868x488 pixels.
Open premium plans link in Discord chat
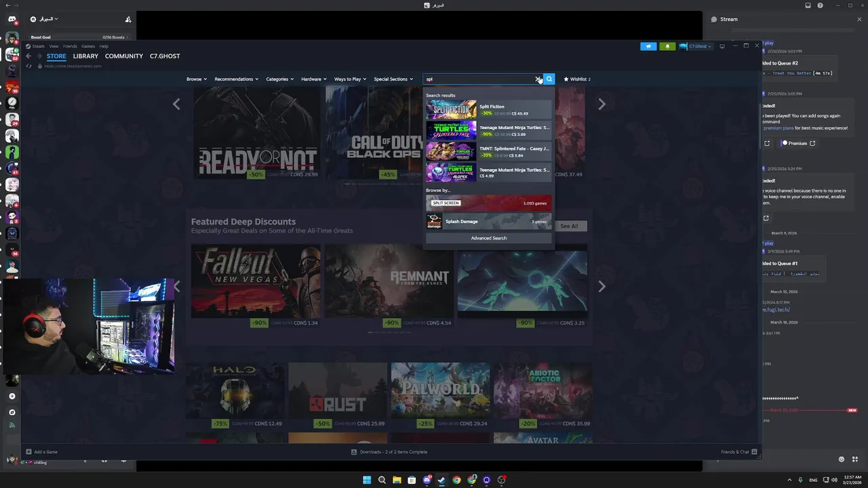tap(778, 128)
